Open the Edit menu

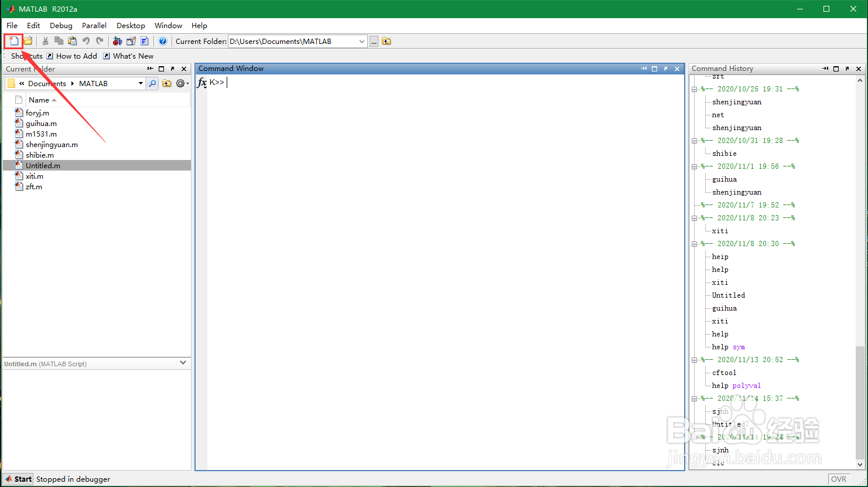[x=33, y=25]
